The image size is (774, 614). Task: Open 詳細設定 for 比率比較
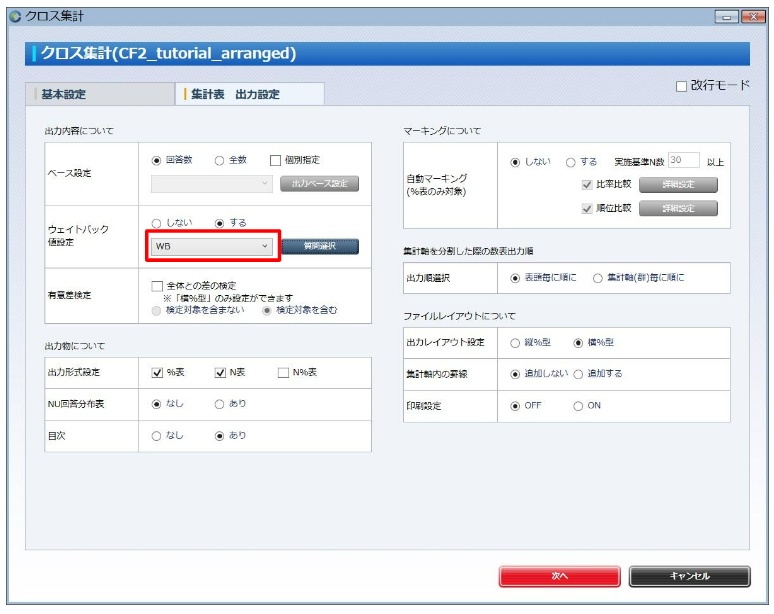678,185
